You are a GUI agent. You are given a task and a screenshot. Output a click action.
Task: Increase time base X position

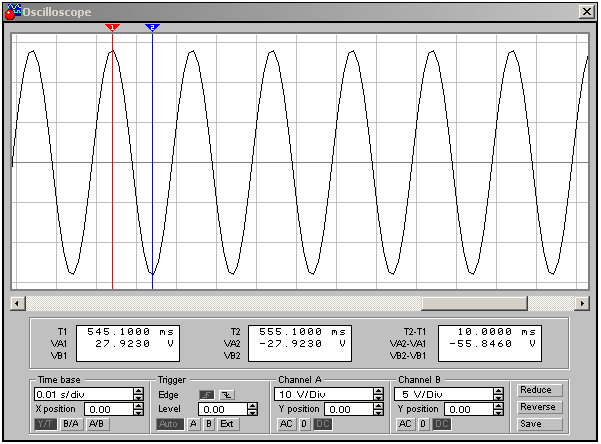(x=139, y=406)
